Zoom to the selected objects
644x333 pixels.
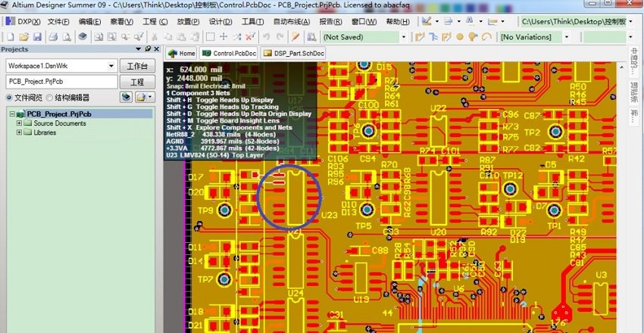[125, 37]
